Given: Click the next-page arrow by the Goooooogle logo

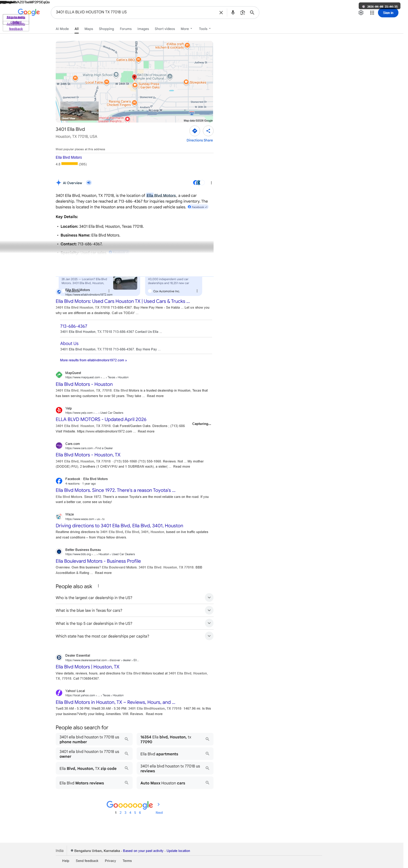Looking at the screenshot, I should [159, 804].
